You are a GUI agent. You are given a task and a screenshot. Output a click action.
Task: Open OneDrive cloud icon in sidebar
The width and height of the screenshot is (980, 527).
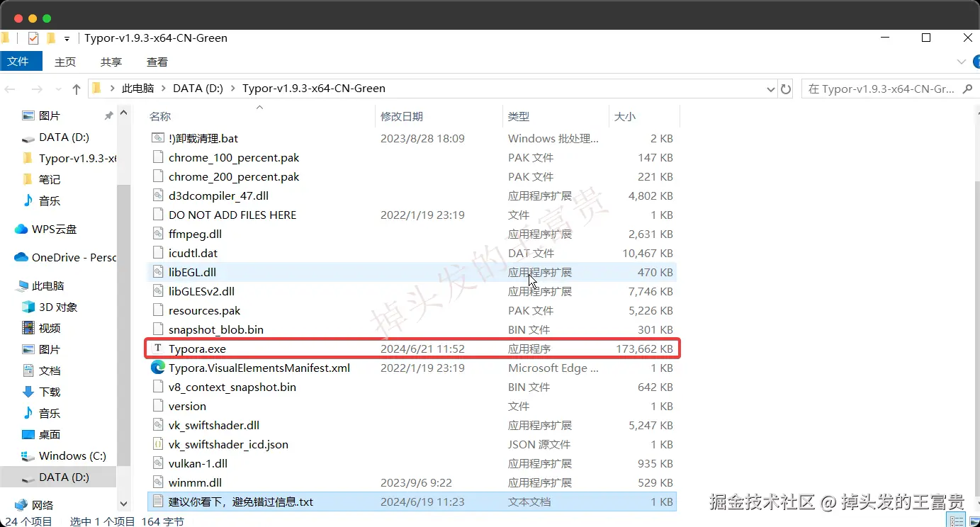click(x=21, y=257)
